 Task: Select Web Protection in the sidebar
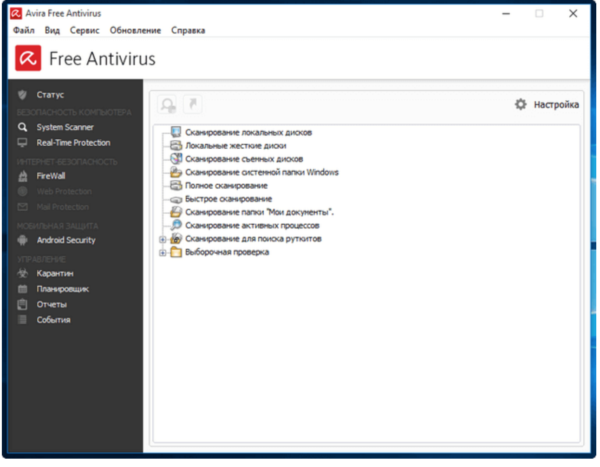(x=64, y=191)
